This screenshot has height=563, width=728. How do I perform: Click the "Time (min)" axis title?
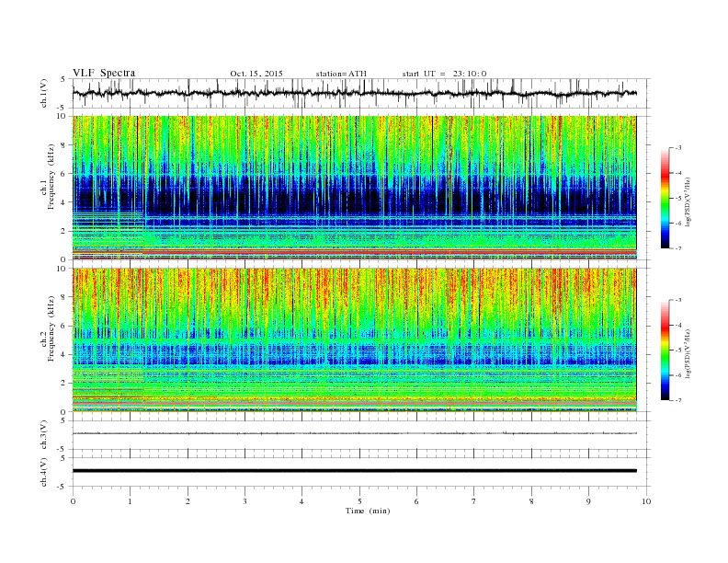368,511
